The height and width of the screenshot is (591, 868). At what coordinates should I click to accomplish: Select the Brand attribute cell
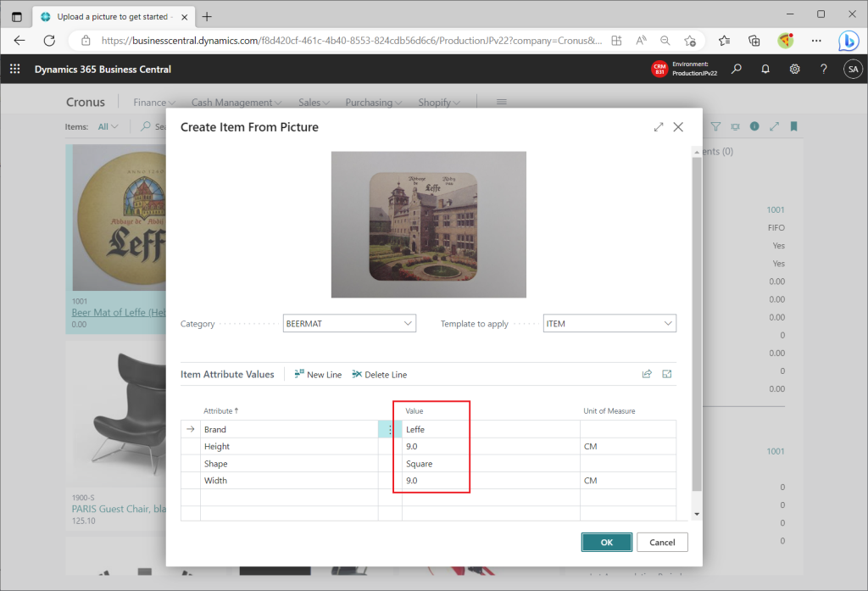click(289, 429)
